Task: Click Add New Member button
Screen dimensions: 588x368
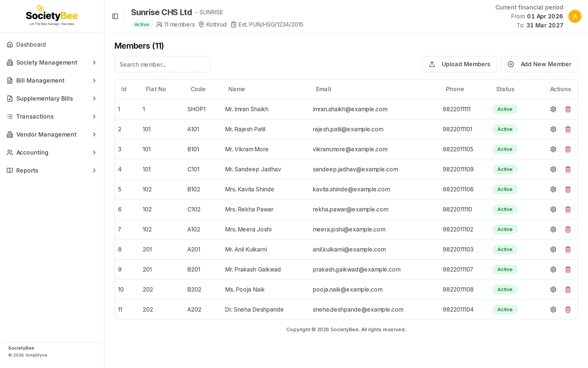Action: point(539,64)
